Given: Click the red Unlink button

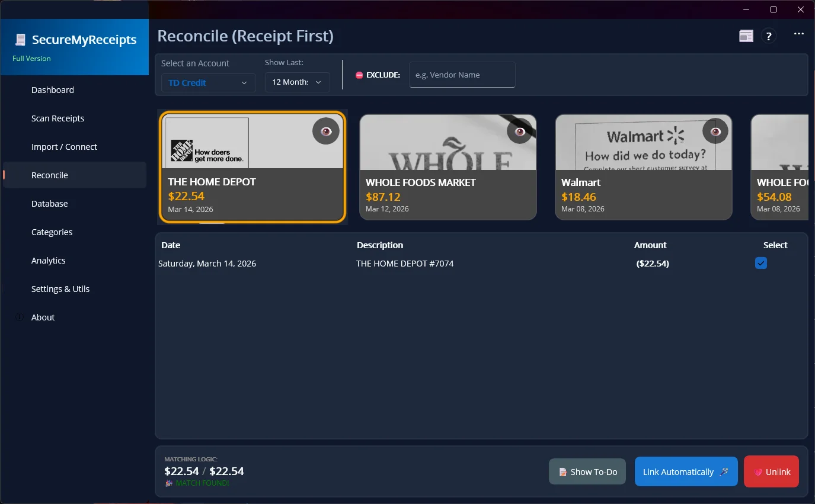Looking at the screenshot, I should pos(771,471).
